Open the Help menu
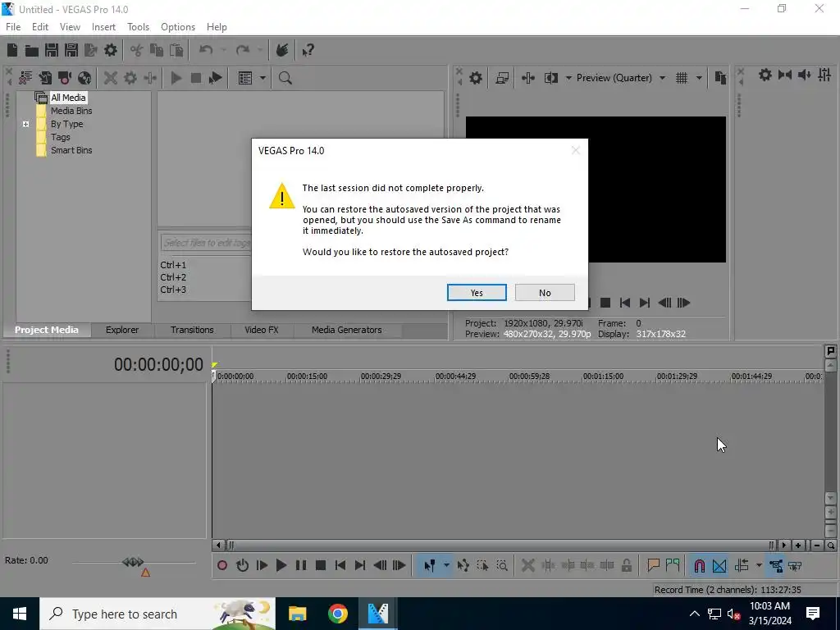Screen dimensions: 840x630 click(x=217, y=27)
